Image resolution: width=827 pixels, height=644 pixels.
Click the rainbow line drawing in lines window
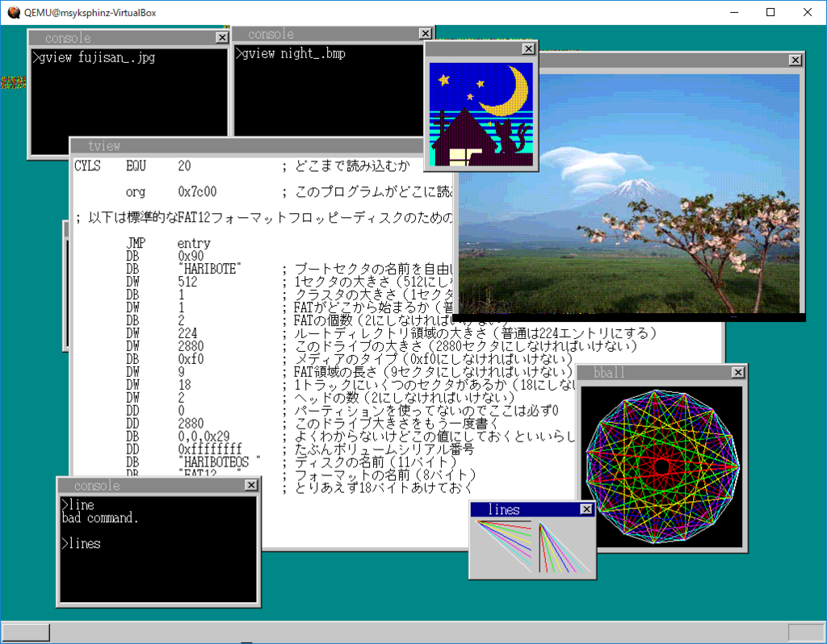pyautogui.click(x=533, y=546)
